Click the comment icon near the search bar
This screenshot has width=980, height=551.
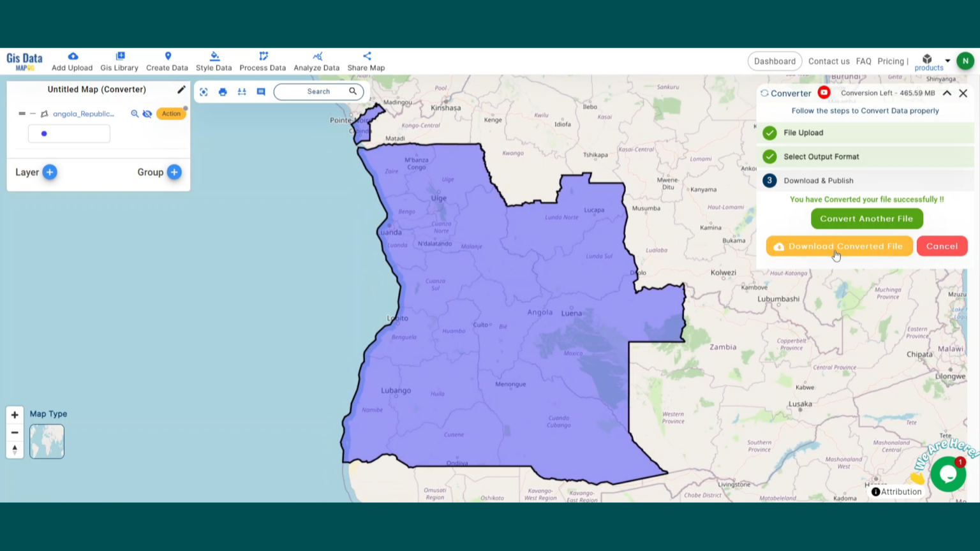click(260, 91)
